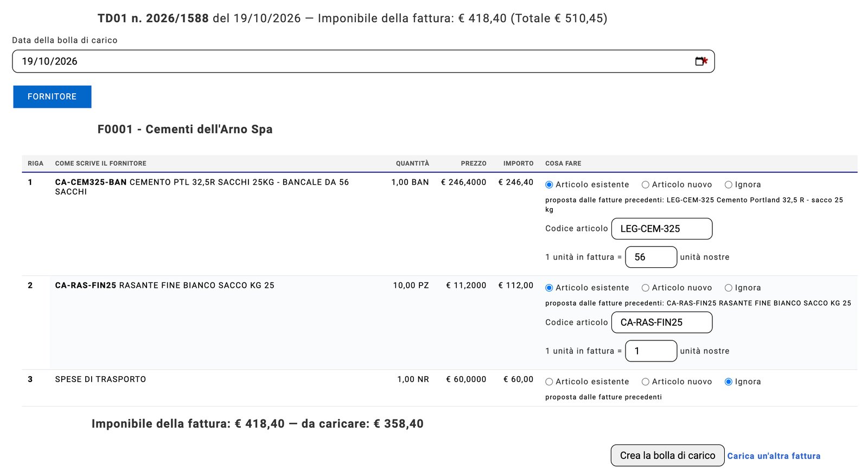868x471 pixels.
Task: Click the proposal text mentioning LEG-CEM-325 Cemento Portland
Action: 694,205
